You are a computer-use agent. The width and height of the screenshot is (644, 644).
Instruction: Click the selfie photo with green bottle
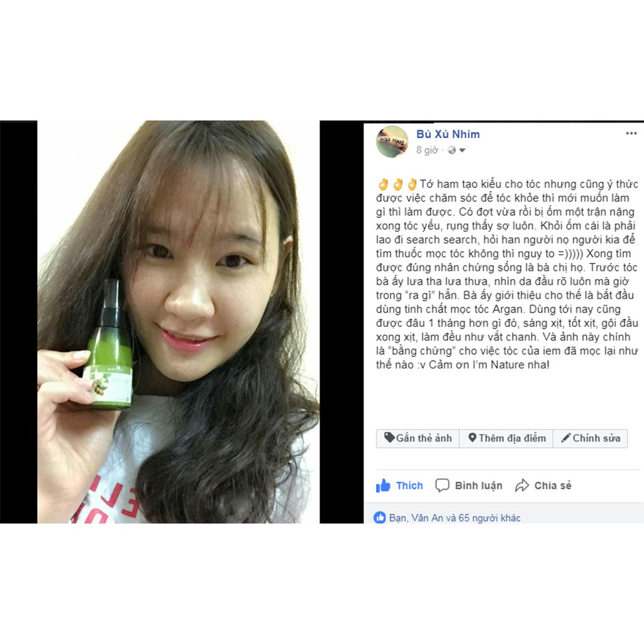pos(178,321)
